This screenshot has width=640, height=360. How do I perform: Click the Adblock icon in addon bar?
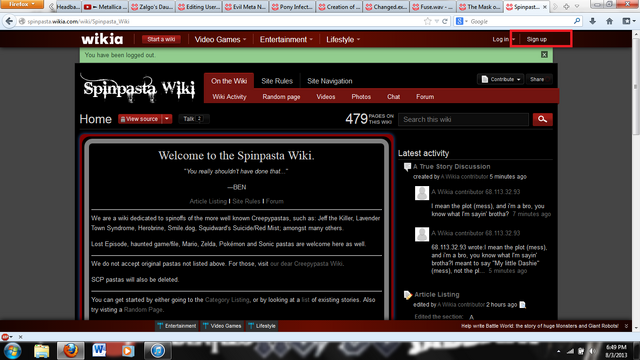pyautogui.click(x=5, y=337)
